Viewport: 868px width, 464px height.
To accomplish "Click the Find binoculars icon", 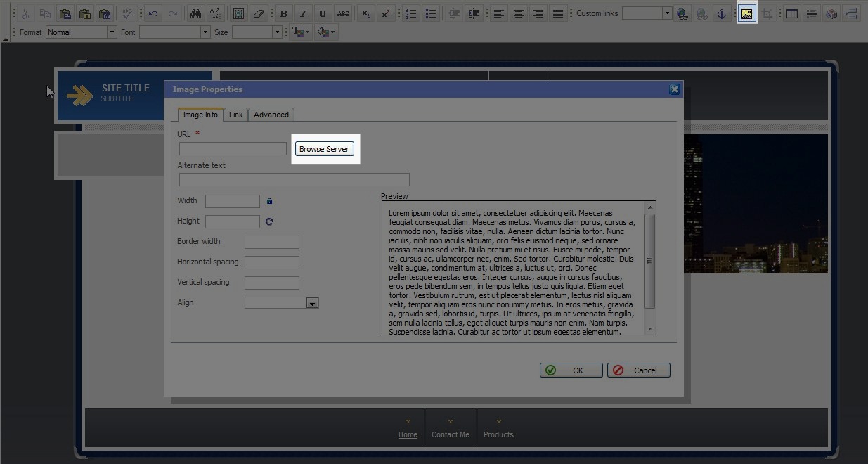I will 195,13.
